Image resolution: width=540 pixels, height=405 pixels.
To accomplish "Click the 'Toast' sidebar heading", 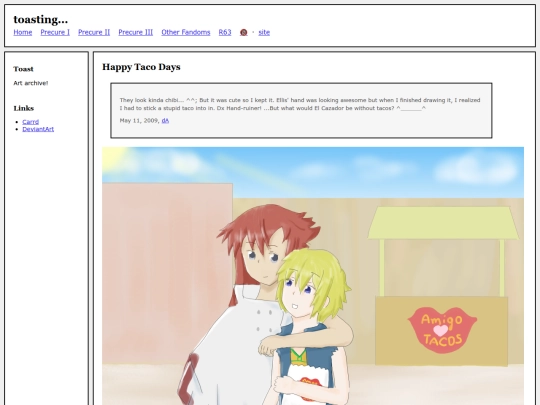I will [23, 69].
